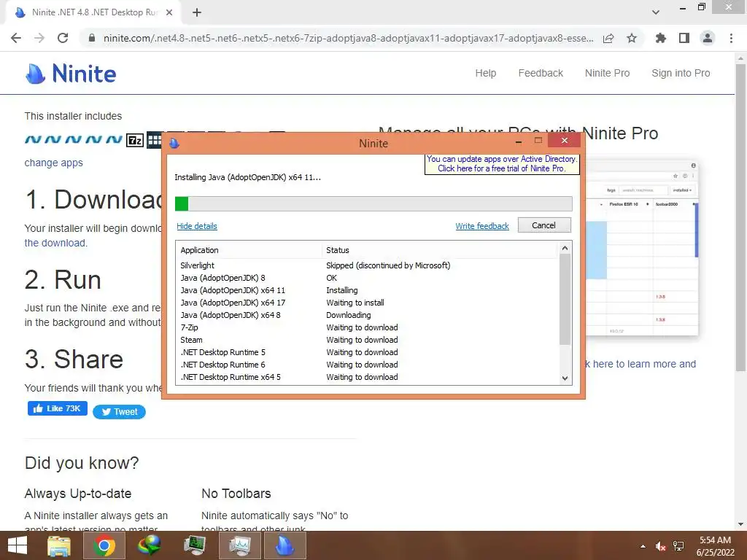Image resolution: width=747 pixels, height=560 pixels.
Task: Open Chrome three-dot menu
Action: [731, 38]
